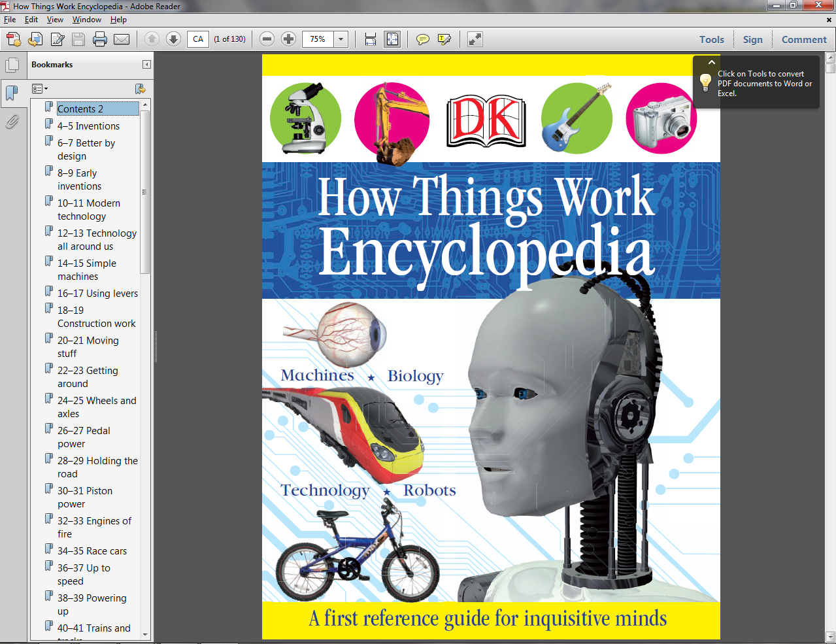Go to next page down arrow
The height and width of the screenshot is (644, 836).
173,39
